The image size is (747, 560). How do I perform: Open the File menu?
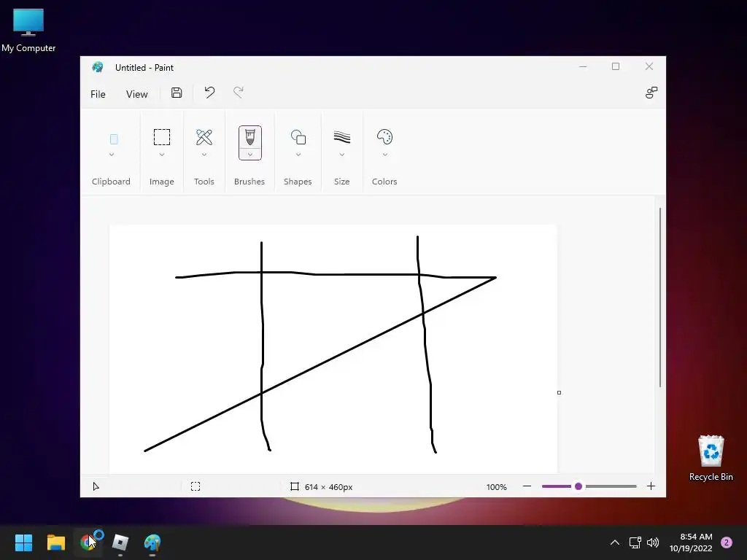(98, 94)
